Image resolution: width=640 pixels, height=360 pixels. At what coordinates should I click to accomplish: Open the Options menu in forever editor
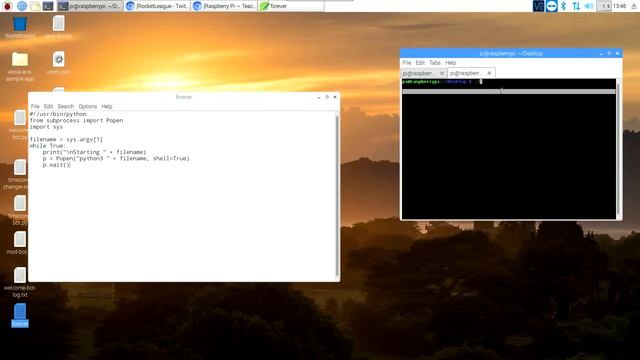88,107
